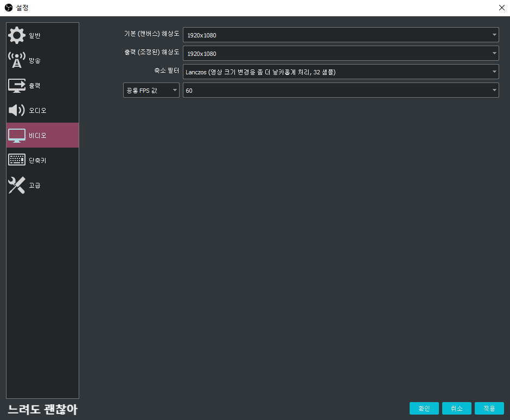Viewport: 510px width, 420px height.
Task: Apply settings with the 적용 button
Action: 489,408
